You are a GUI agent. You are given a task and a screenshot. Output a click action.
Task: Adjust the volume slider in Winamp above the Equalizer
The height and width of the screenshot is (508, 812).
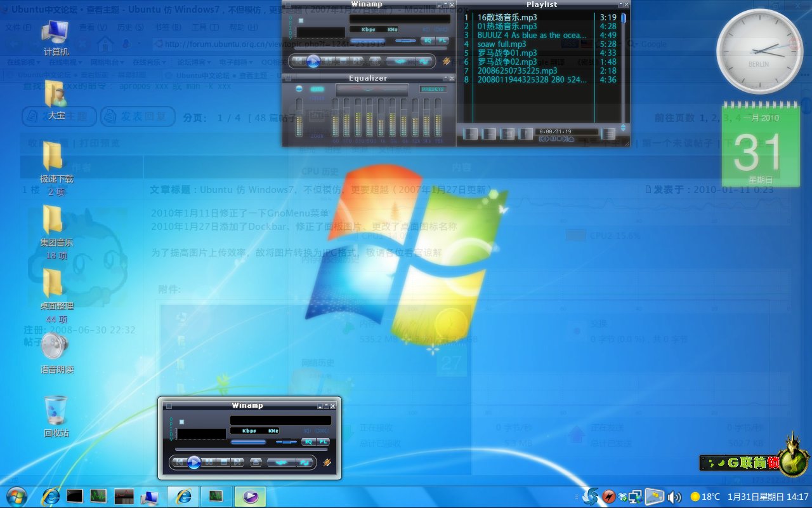pyautogui.click(x=367, y=41)
